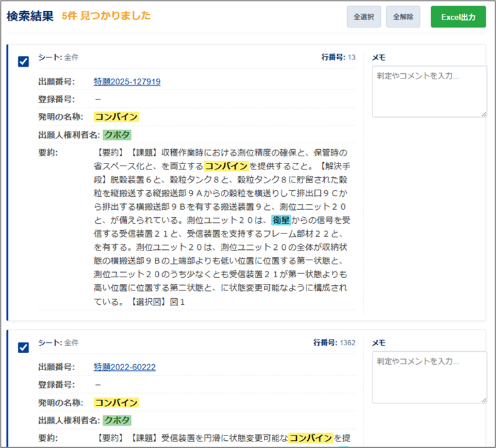The image size is (496, 448).
Task: Focus the memo field for 特願2022-60222
Action: click(x=429, y=377)
